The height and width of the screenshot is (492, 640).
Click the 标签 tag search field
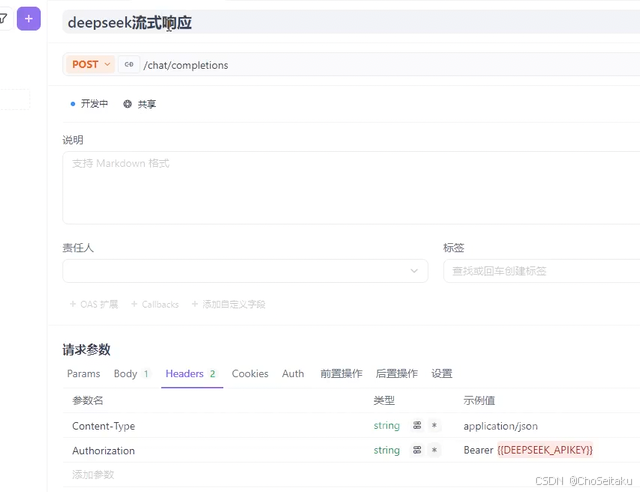[542, 271]
